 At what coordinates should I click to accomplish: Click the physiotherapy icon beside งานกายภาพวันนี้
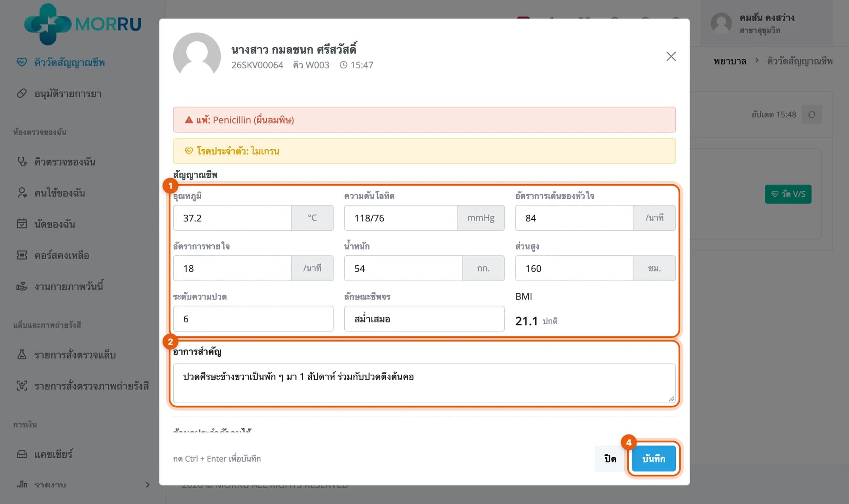click(x=22, y=286)
